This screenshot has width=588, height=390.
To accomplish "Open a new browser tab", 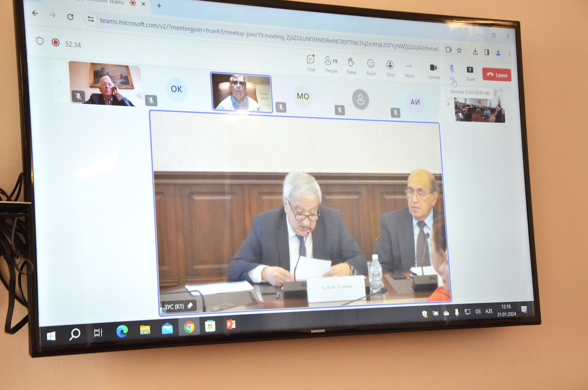I will tap(159, 6).
